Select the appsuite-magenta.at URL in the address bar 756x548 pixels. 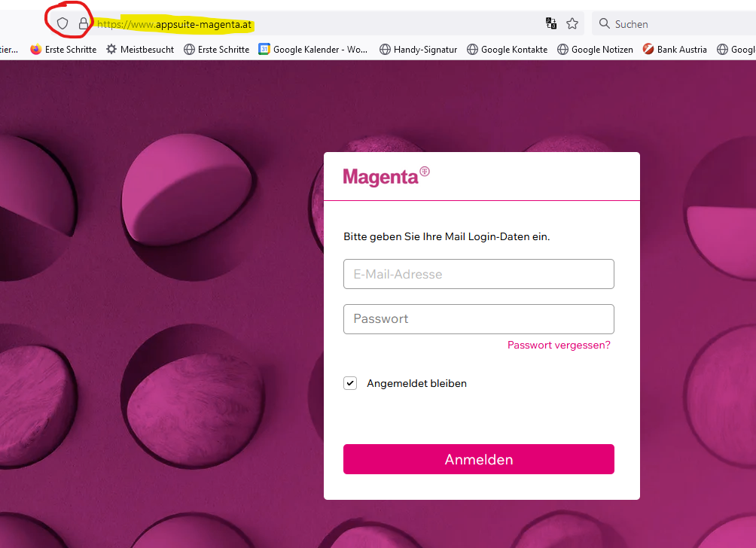tap(175, 24)
